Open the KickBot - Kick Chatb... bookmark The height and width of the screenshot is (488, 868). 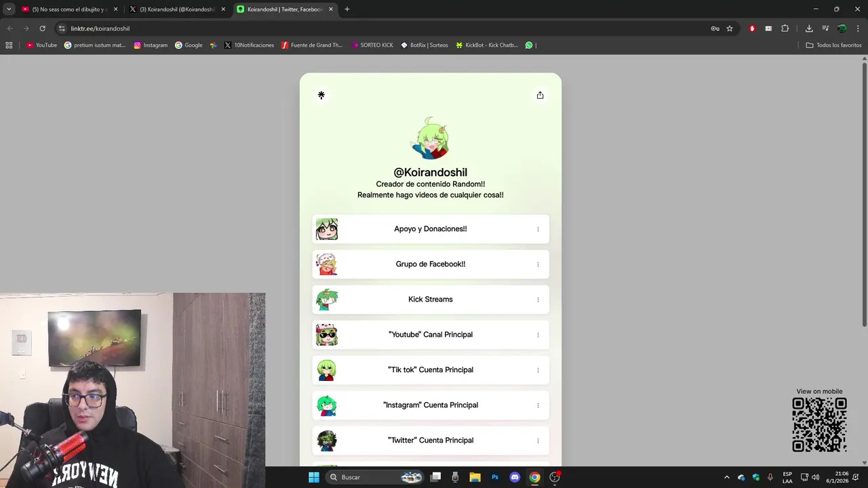[487, 45]
